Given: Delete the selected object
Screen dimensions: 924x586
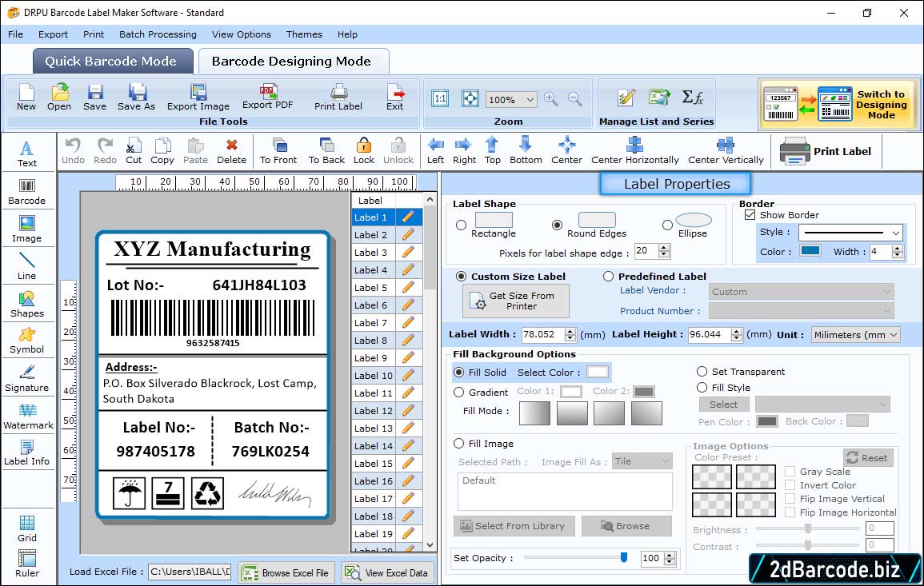Looking at the screenshot, I should [x=231, y=151].
